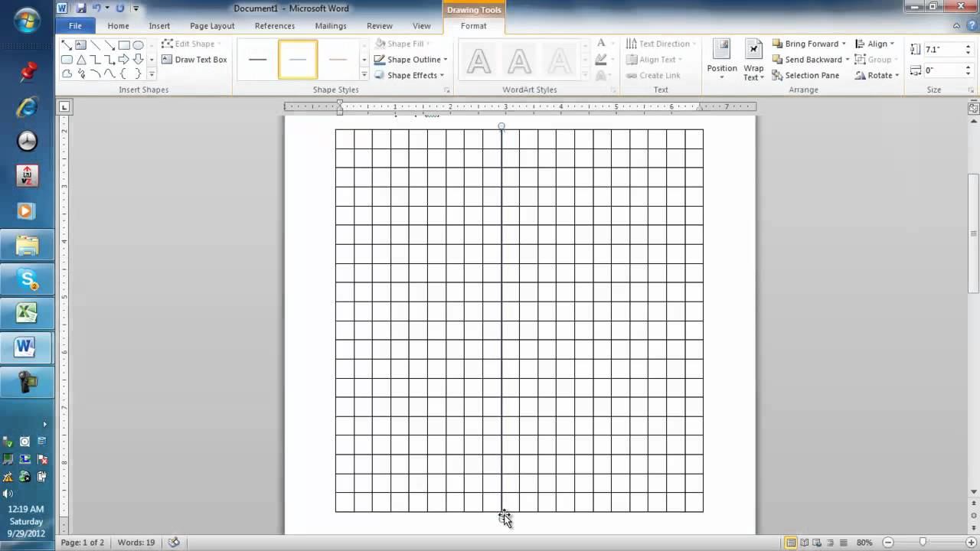
Task: Toggle the ruler tab selector button
Action: pos(64,107)
